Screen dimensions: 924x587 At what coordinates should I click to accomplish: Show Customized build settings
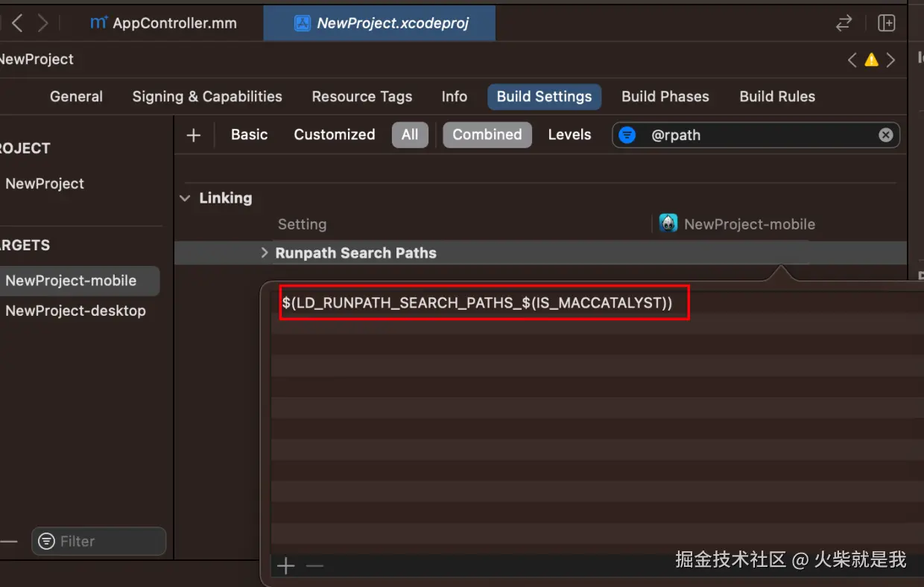335,135
